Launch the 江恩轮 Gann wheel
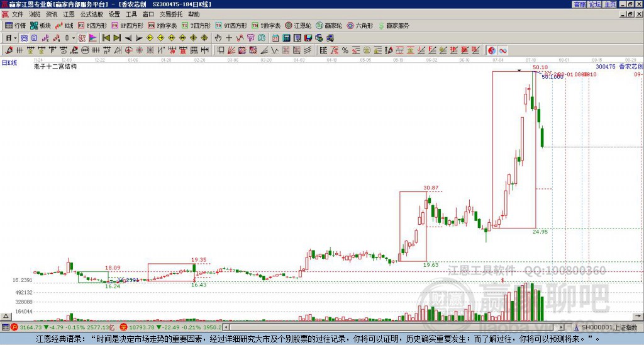Viewport: 644px width, 345px height. point(298,25)
